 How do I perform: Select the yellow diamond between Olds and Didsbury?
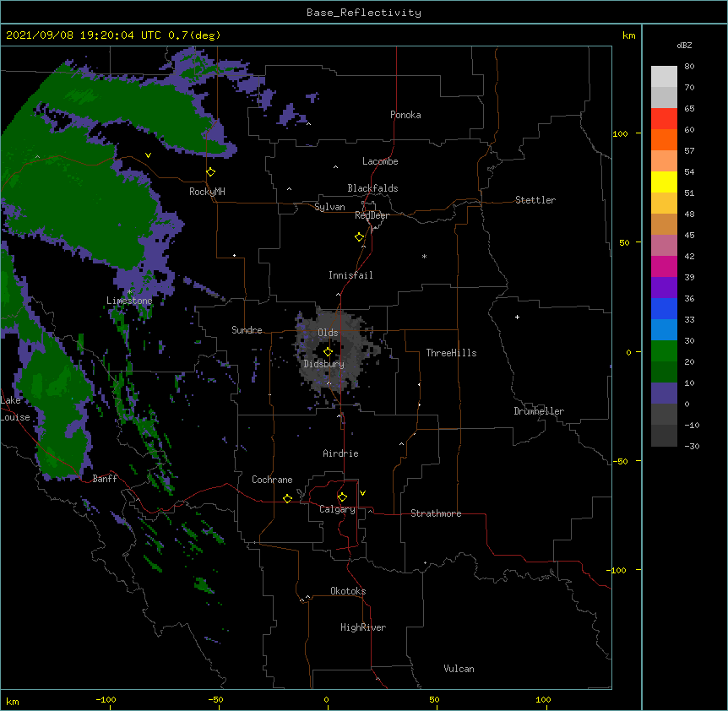(328, 352)
